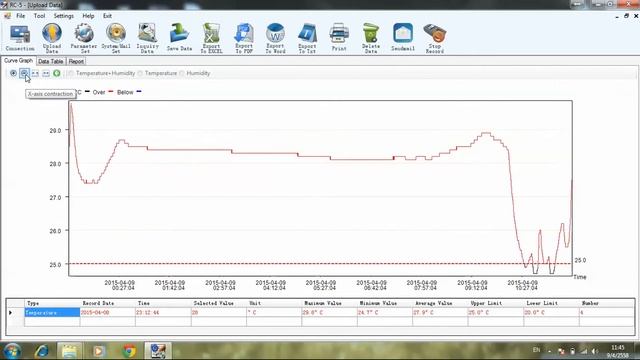Open the Windows Start button
Image resolution: width=640 pixels, height=360 pixels.
tap(12, 351)
